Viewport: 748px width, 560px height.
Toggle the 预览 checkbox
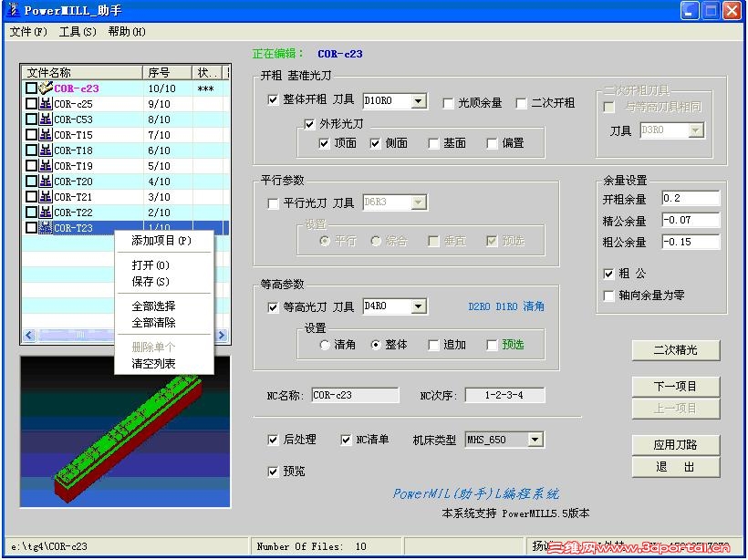[273, 472]
